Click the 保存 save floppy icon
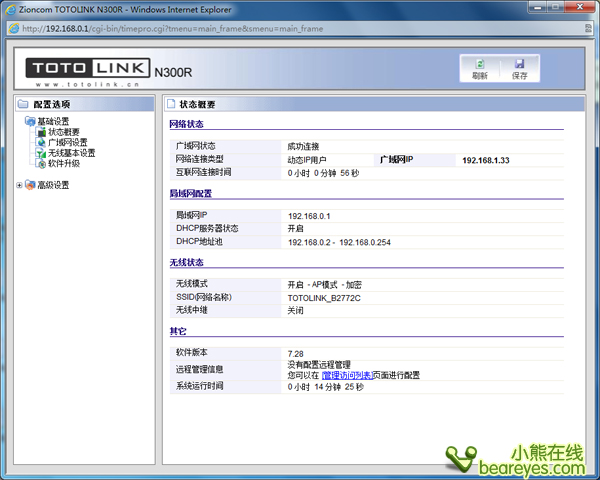600x480 pixels. tap(519, 69)
